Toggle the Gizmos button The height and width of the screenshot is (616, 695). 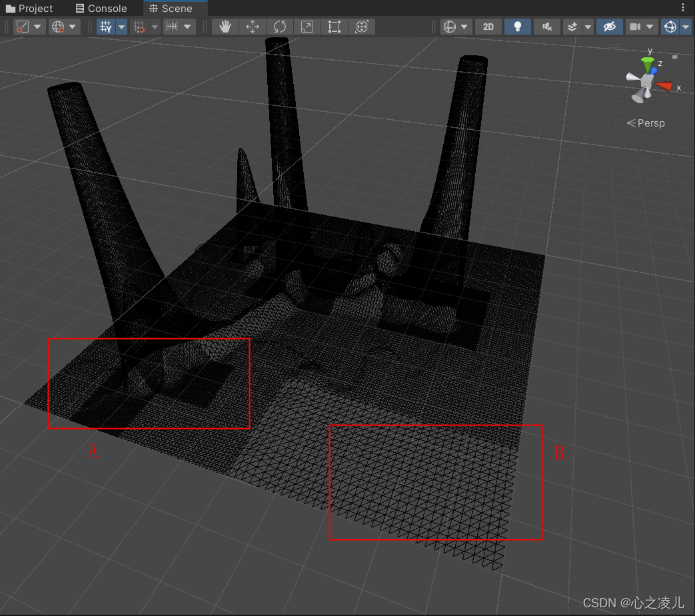(x=670, y=27)
